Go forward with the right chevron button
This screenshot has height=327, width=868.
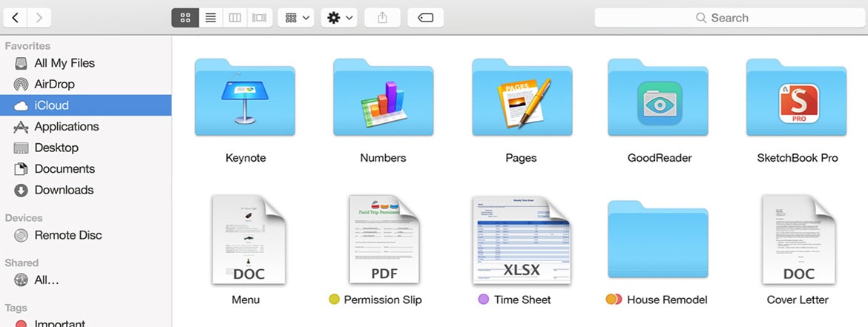click(x=39, y=18)
